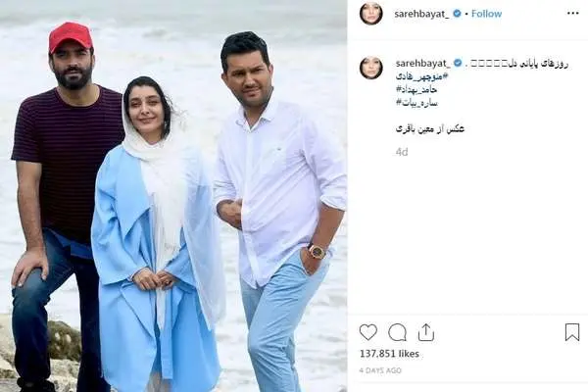
Task: Click the 4 DAYS AGO timestamp
Action: [380, 370]
